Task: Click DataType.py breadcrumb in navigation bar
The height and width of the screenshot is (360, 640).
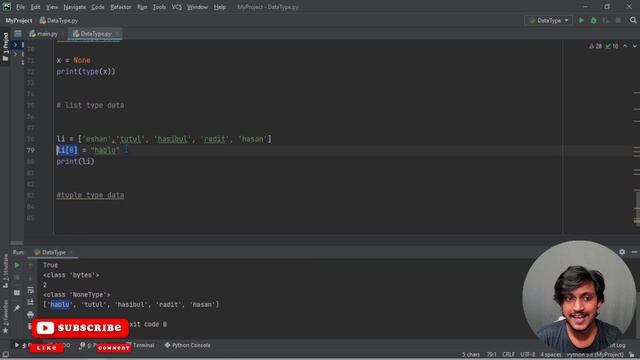Action: point(59,20)
